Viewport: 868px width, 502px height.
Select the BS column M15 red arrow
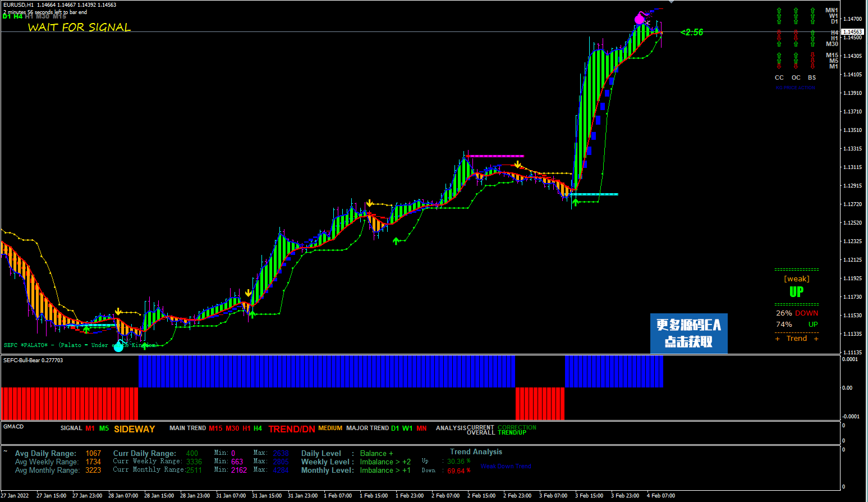pyautogui.click(x=812, y=55)
